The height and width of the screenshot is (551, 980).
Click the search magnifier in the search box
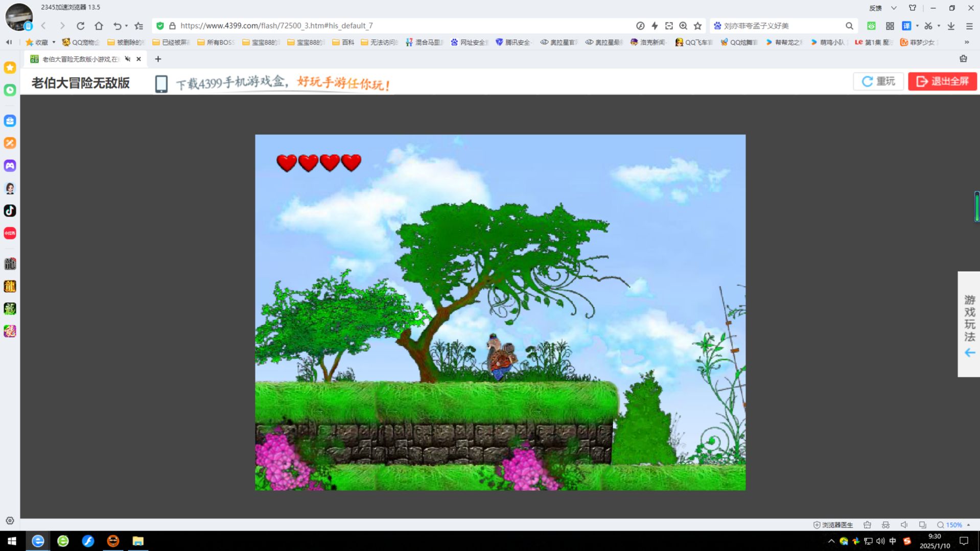point(849,26)
